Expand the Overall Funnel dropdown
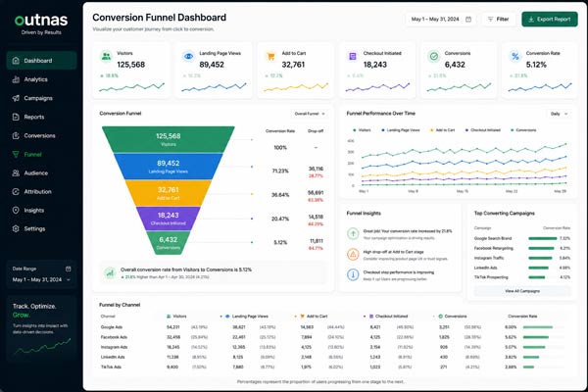 pyautogui.click(x=310, y=114)
